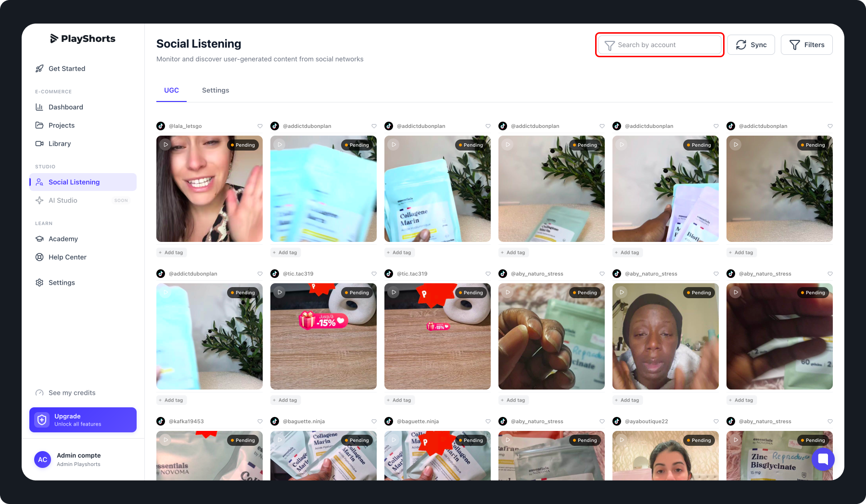Viewport: 866px width, 504px height.
Task: Open the chat support bubble
Action: click(823, 459)
